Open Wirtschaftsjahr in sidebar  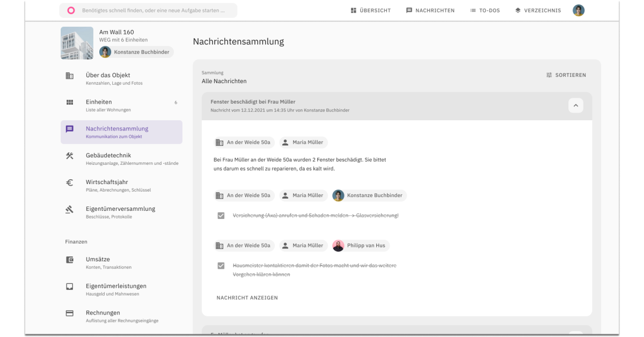[121, 186]
